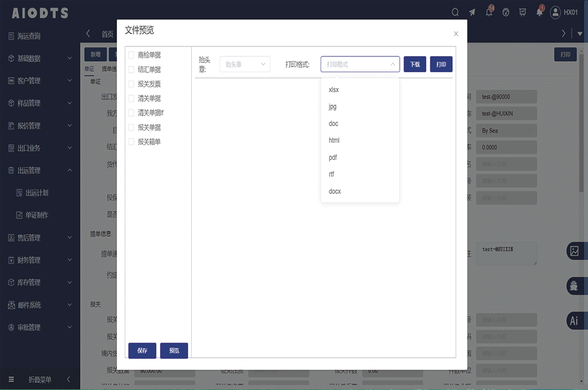Select docx print format

(x=360, y=191)
